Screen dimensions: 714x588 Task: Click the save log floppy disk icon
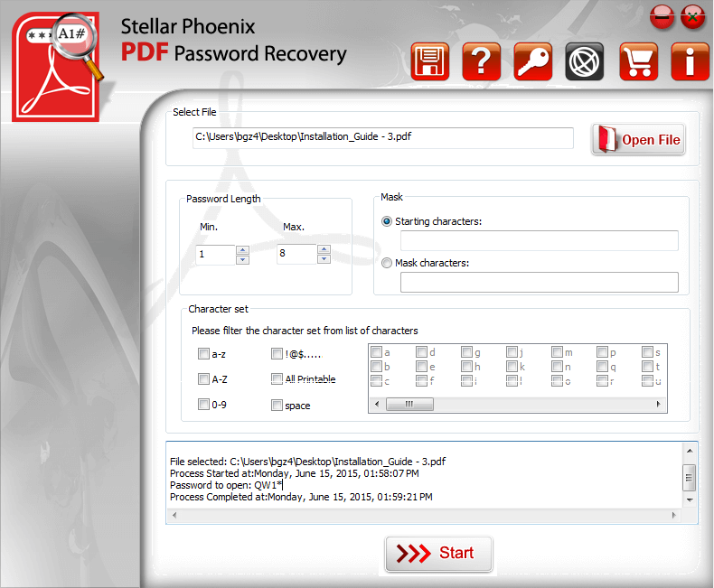click(x=429, y=62)
